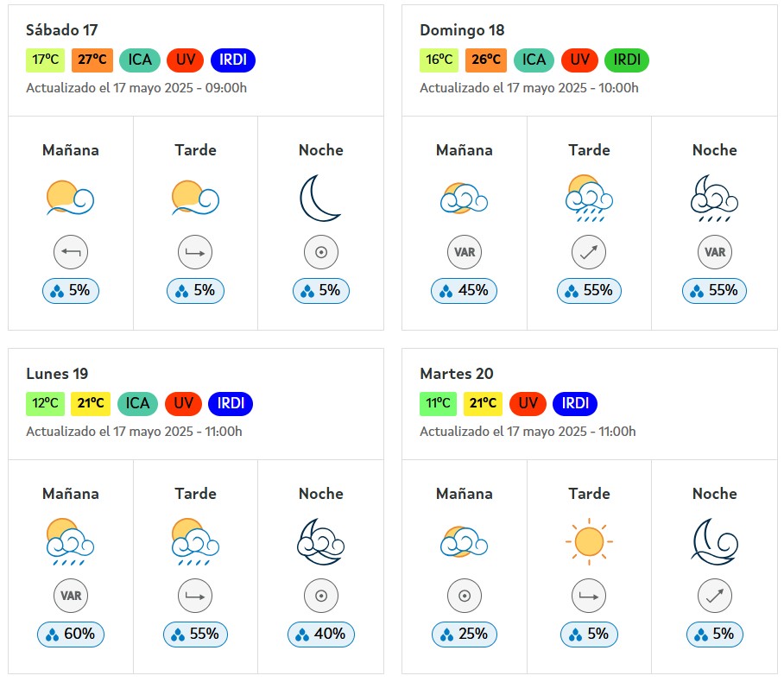Click the green IRDI badge on Domingo 18

pos(627,60)
